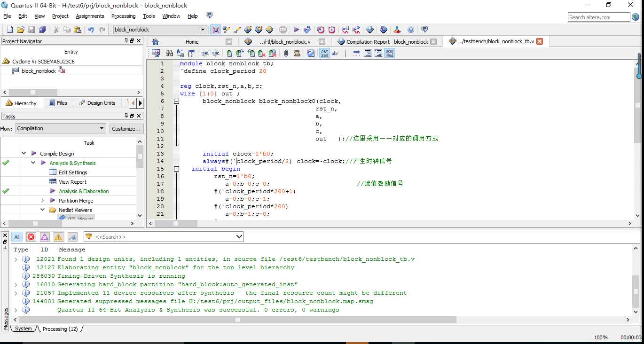644x344 pixels.
Task: Switch to the Home tab
Action: [192, 42]
